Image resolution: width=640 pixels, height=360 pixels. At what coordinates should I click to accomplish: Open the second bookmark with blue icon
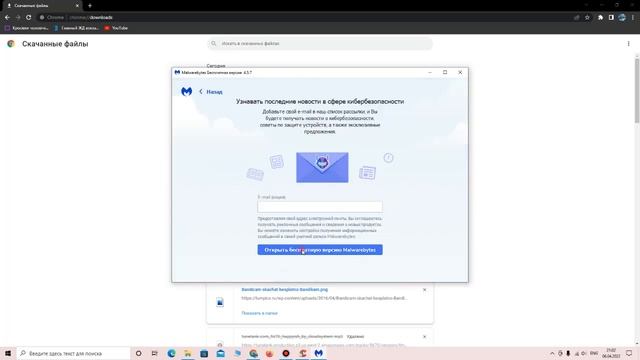(76, 28)
